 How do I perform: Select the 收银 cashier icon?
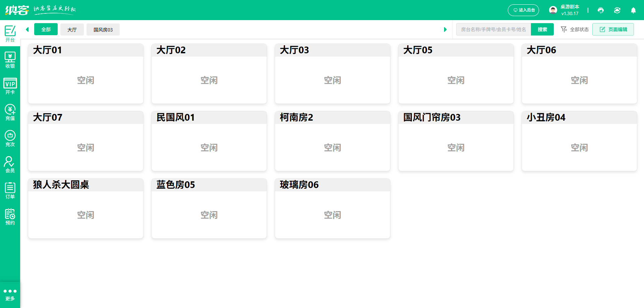10,60
